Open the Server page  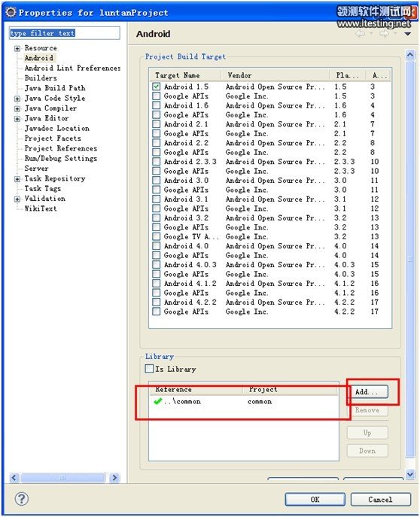click(x=36, y=168)
